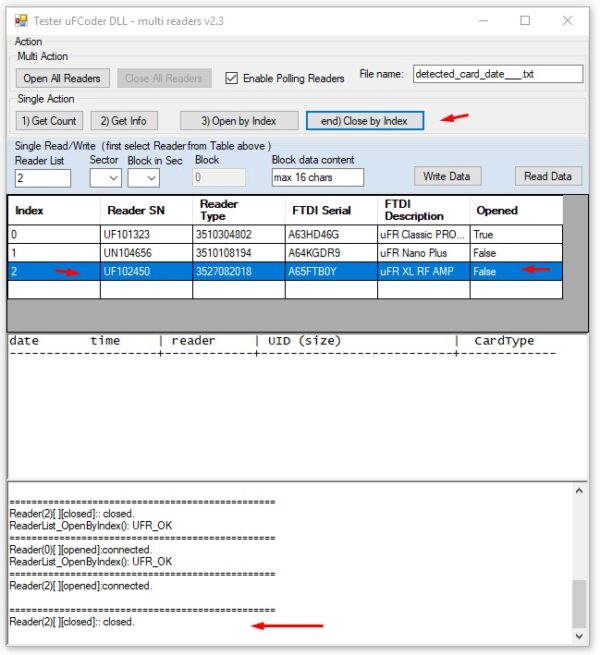Maximize the Tester uFCoder DLL window
Screen dimensions: 600x655
[524, 20]
